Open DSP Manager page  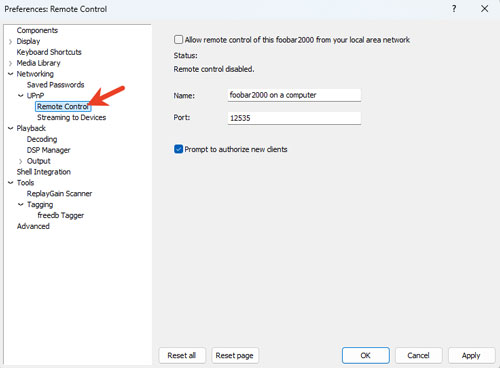(48, 150)
